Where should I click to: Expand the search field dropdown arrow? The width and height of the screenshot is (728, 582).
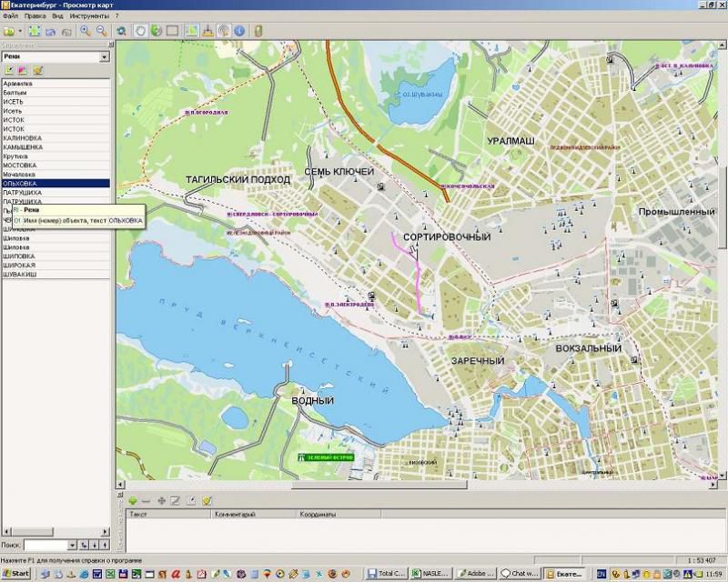pyautogui.click(x=70, y=545)
